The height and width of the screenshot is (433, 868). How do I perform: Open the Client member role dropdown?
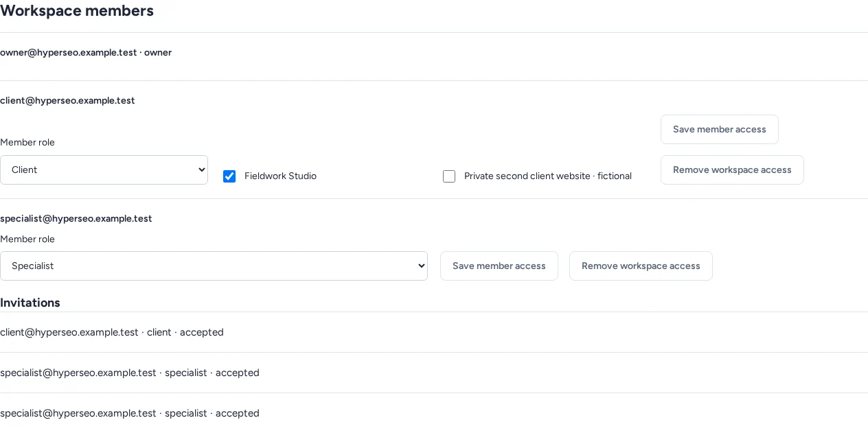pyautogui.click(x=104, y=169)
